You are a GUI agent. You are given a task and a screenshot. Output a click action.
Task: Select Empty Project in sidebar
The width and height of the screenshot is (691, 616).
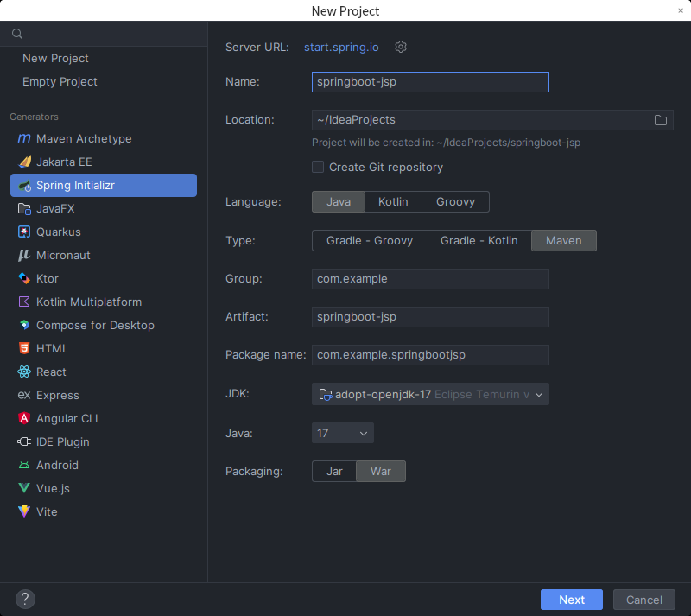pos(60,82)
